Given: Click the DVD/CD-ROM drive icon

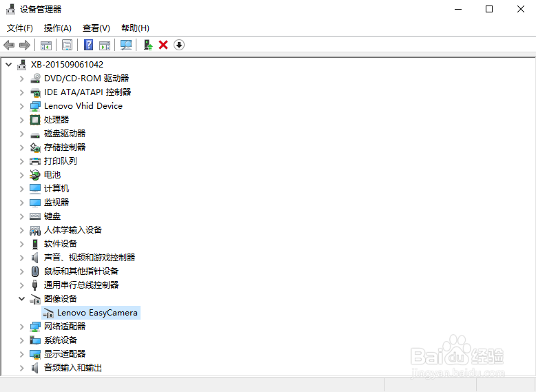Looking at the screenshot, I should click(x=35, y=79).
